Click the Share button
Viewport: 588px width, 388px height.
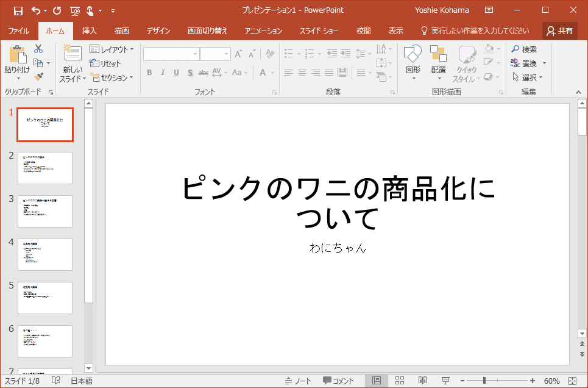tap(559, 31)
